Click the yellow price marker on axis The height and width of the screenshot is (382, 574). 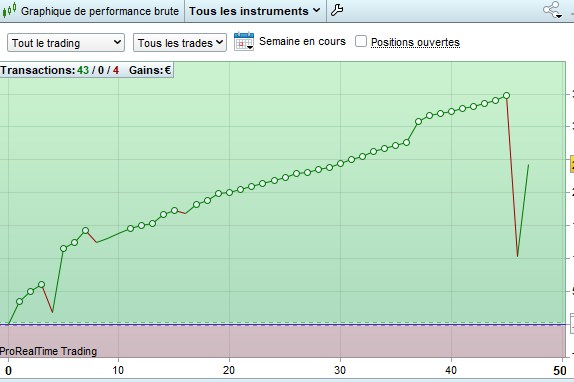[x=572, y=164]
